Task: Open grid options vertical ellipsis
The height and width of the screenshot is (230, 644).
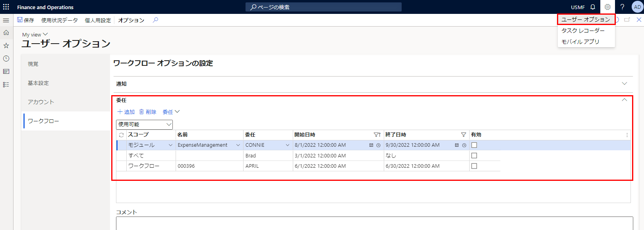Action: click(x=627, y=135)
